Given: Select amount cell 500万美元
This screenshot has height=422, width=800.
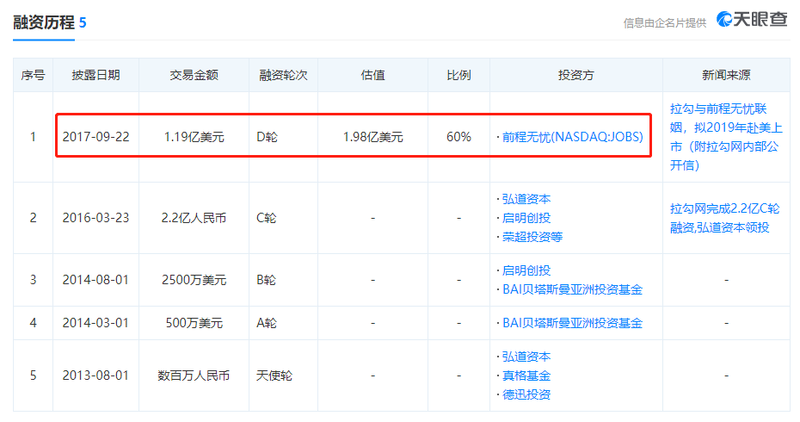Looking at the screenshot, I should 194,323.
